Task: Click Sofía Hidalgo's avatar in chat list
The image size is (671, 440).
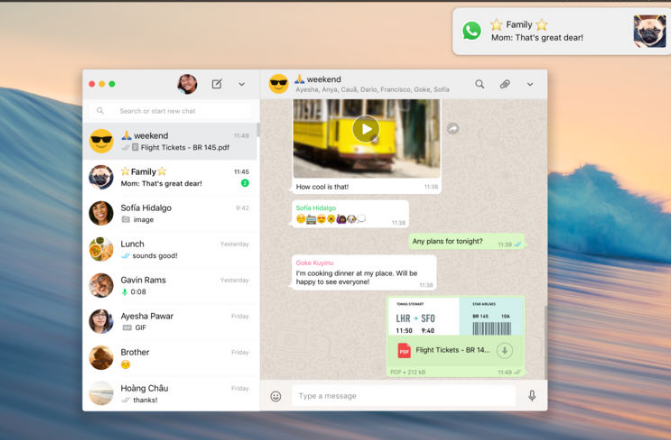Action: click(x=101, y=213)
